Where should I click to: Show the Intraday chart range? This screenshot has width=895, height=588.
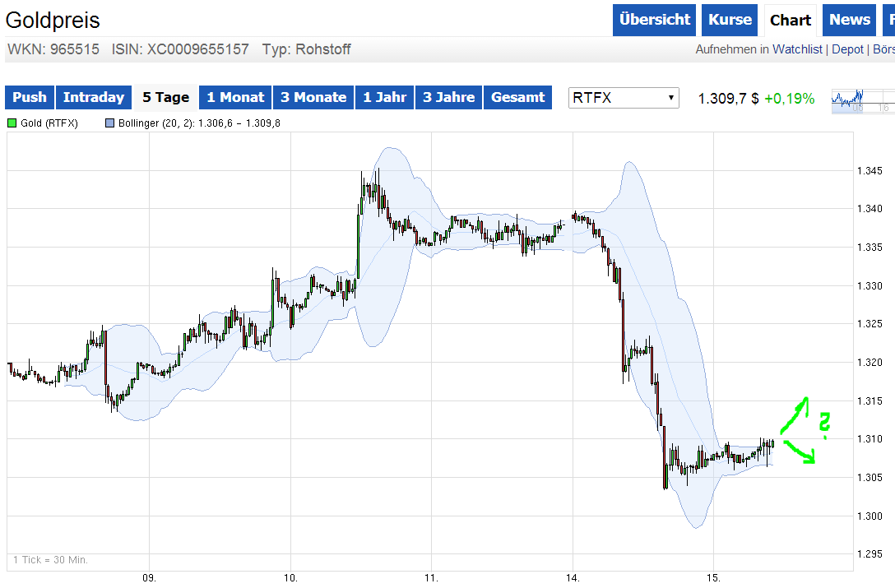pyautogui.click(x=94, y=97)
